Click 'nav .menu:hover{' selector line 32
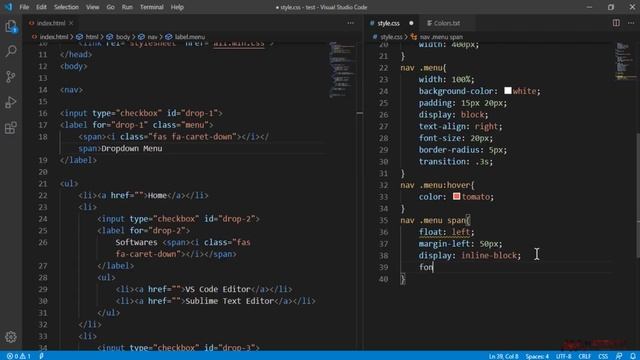This screenshot has width=640, height=360. (x=437, y=185)
